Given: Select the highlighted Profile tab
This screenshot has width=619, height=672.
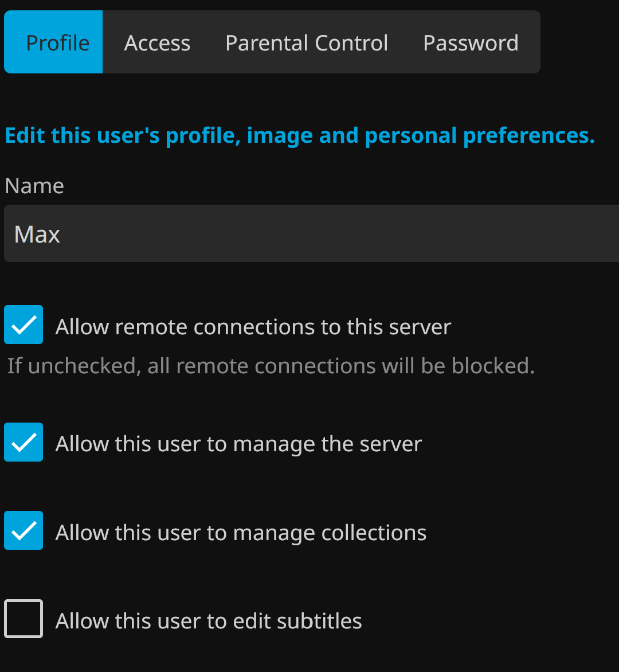Looking at the screenshot, I should pos(57,43).
